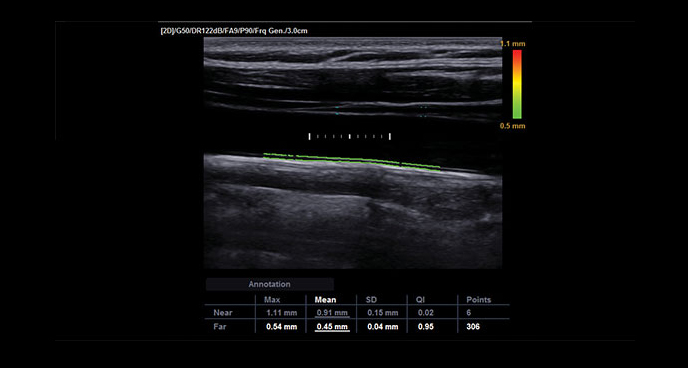Image resolution: width=688 pixels, height=368 pixels.
Task: Click the red-to-green thickness color bar
Action: pyautogui.click(x=517, y=84)
